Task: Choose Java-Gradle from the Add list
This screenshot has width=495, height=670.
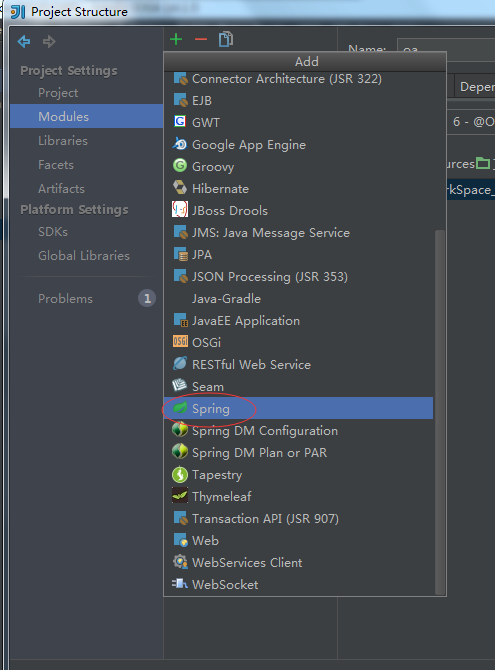Action: 298,298
